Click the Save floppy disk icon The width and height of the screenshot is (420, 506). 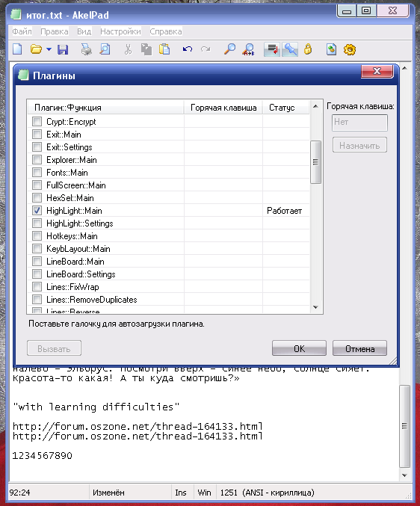coord(63,49)
